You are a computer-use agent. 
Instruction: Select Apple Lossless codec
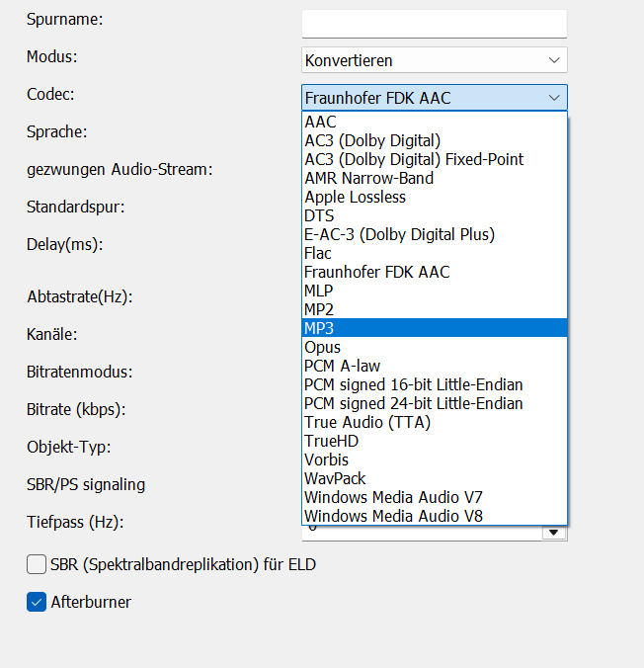434,197
